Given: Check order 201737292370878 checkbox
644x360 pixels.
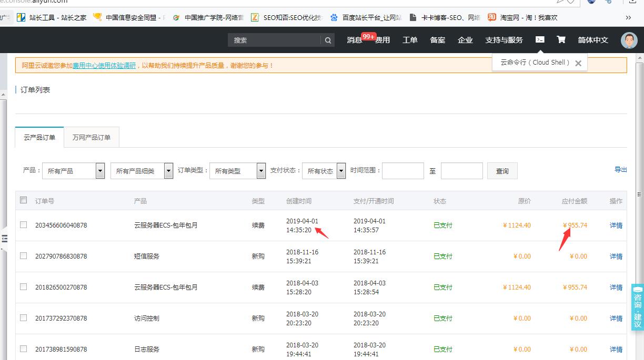Looking at the screenshot, I should (23, 317).
